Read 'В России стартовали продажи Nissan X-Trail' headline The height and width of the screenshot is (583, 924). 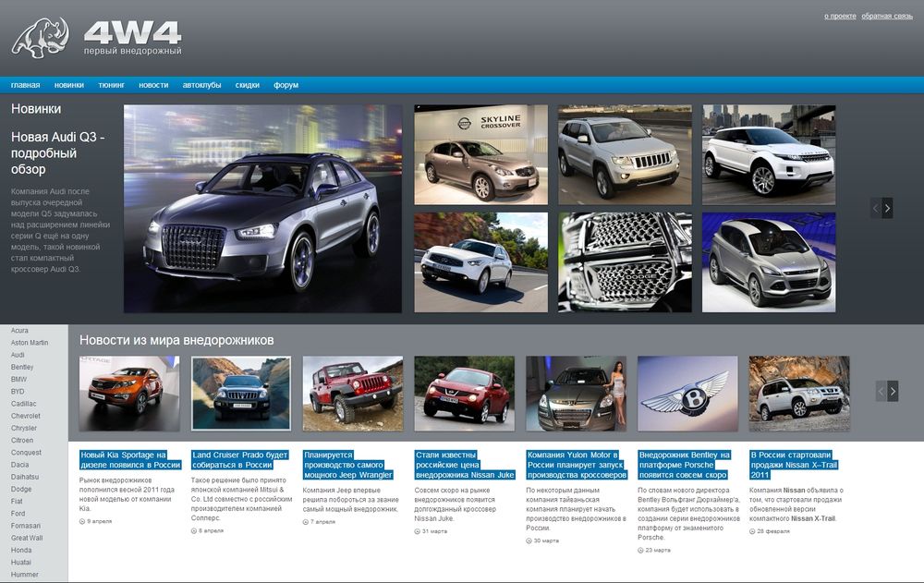(794, 465)
